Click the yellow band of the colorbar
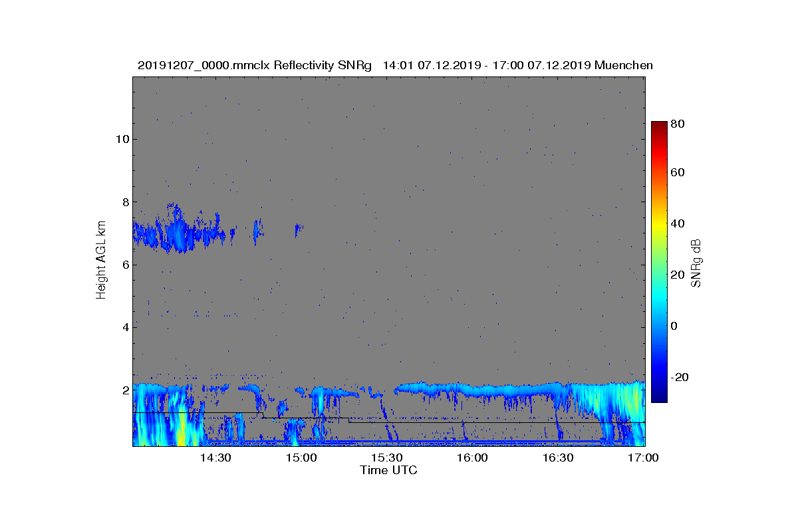Viewport: 798px width, 532px height. click(x=659, y=226)
